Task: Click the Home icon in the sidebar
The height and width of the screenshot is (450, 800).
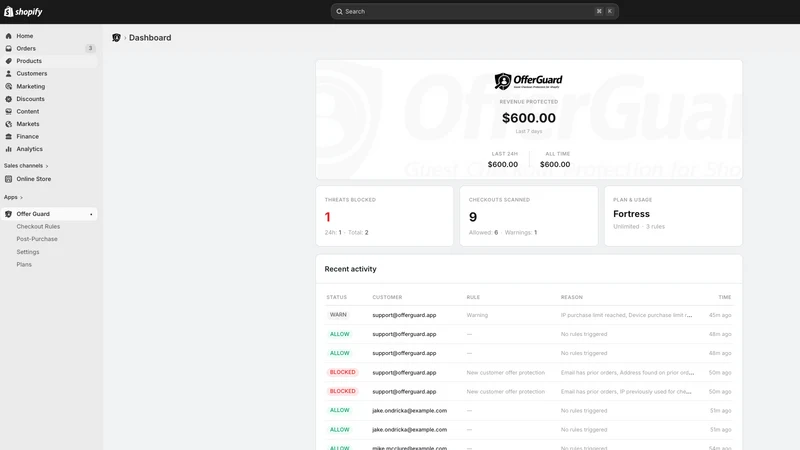Action: point(9,36)
